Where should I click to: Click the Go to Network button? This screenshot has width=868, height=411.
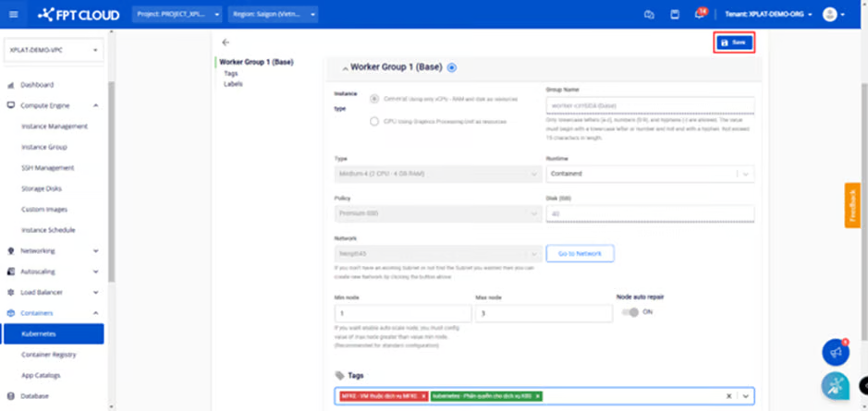[x=580, y=253]
